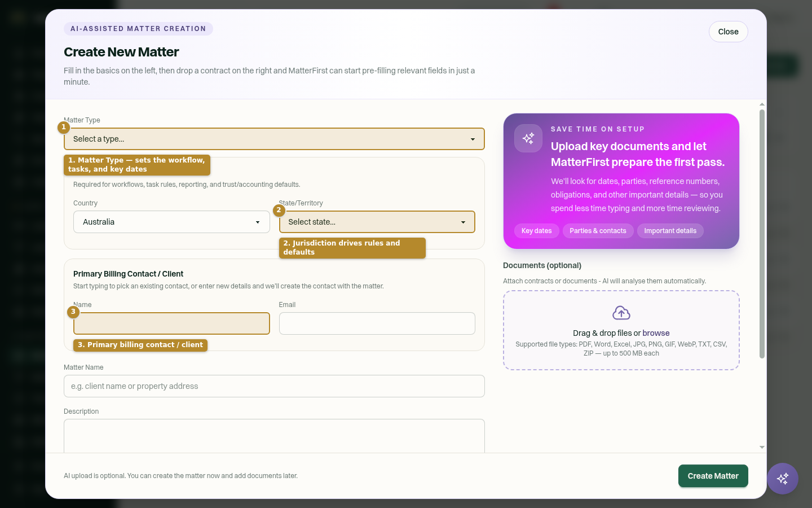Click the billing contact Name field
812x508 pixels.
(171, 323)
